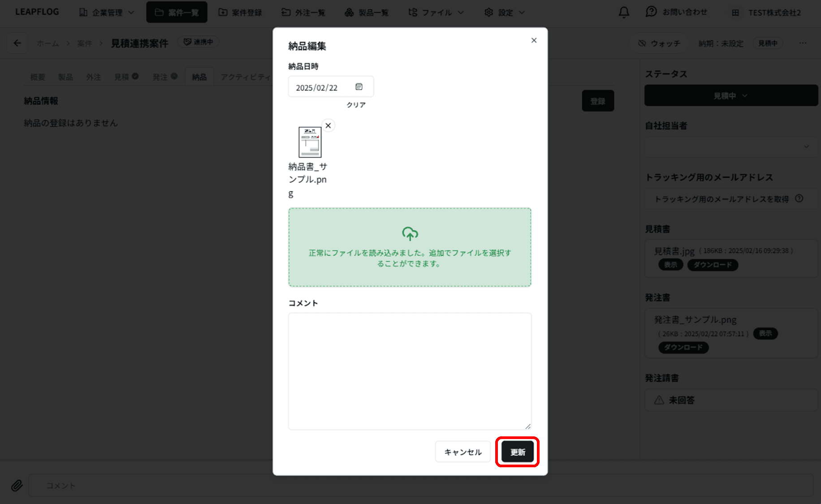
Task: Expand the 自社担当者 selector
Action: (x=730, y=146)
